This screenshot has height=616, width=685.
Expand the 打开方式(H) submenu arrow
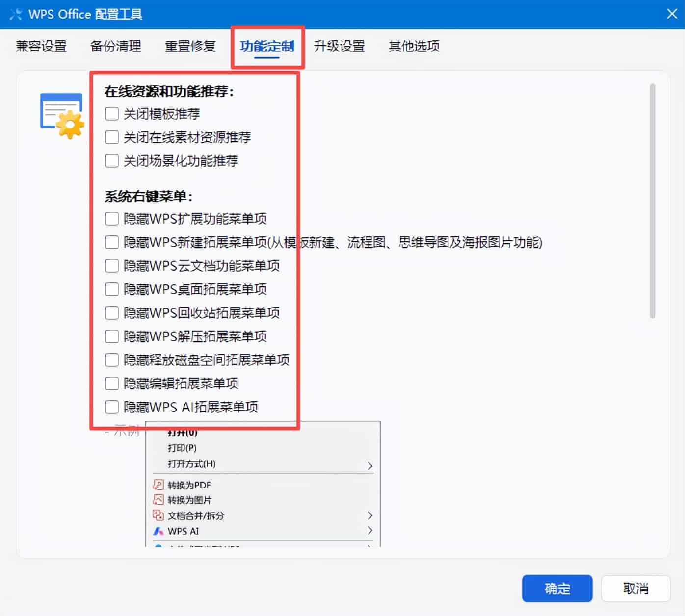coord(370,465)
